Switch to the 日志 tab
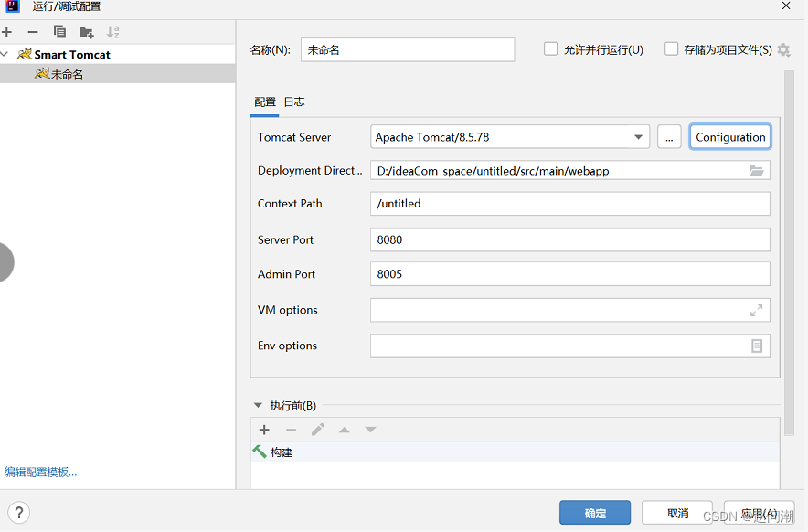 pos(294,102)
